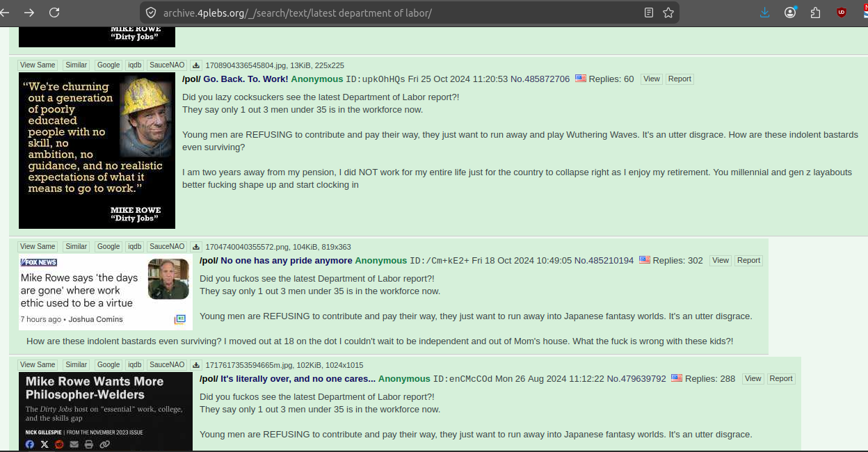Open filename link 1704740040355572.png
The height and width of the screenshot is (452, 868).
point(247,247)
